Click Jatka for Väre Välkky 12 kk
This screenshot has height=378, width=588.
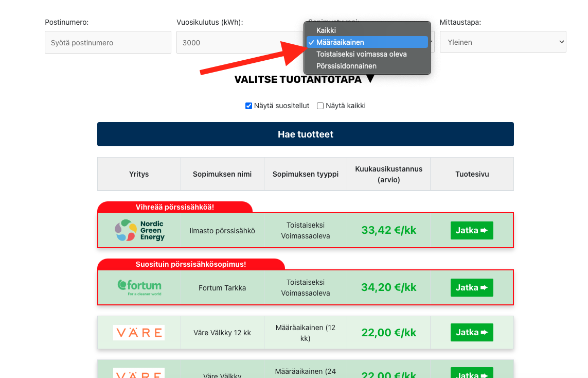coord(472,332)
